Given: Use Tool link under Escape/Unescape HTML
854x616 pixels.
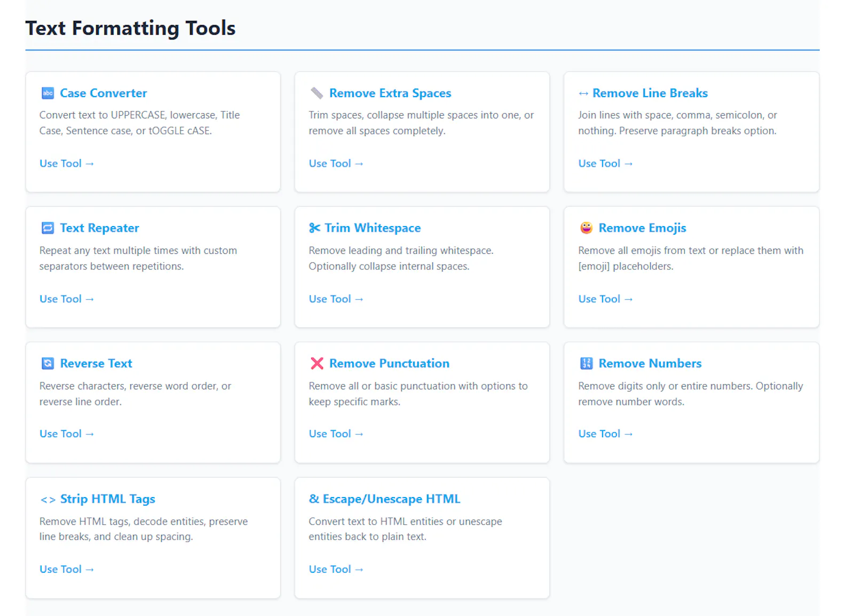Looking at the screenshot, I should (x=336, y=570).
